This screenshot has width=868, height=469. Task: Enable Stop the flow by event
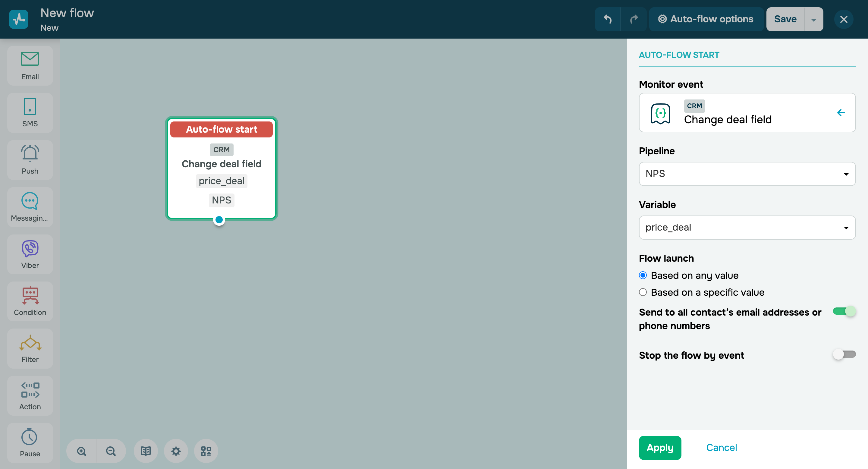844,354
